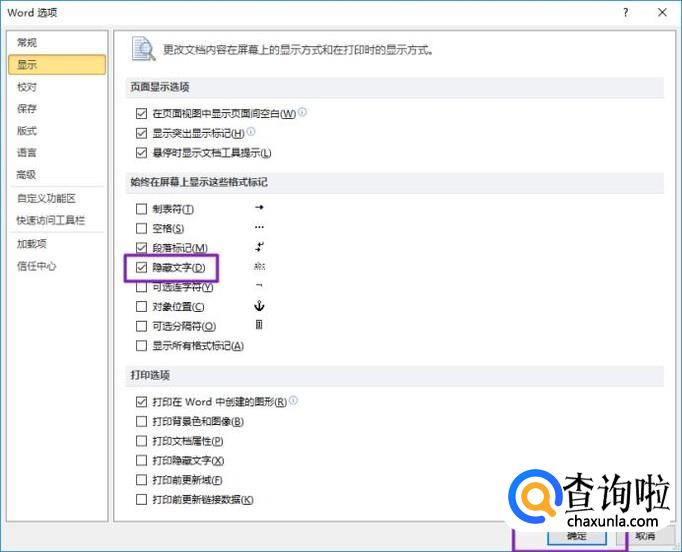Screen dimensions: 682x552
Task: Select the 显示 category
Action: [57, 65]
